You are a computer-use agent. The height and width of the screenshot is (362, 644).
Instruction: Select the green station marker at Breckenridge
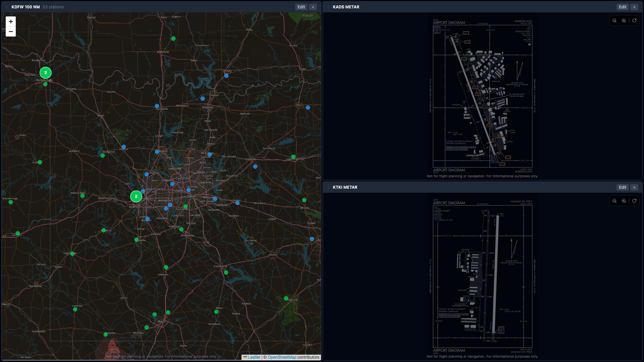tap(11, 202)
